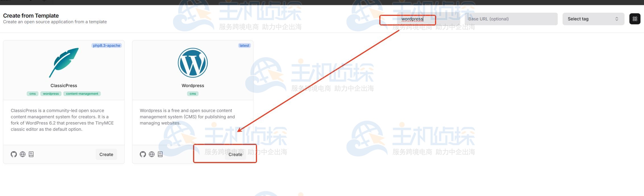Click the ClassicPress description paragraph
The image size is (644, 196).
click(62, 120)
